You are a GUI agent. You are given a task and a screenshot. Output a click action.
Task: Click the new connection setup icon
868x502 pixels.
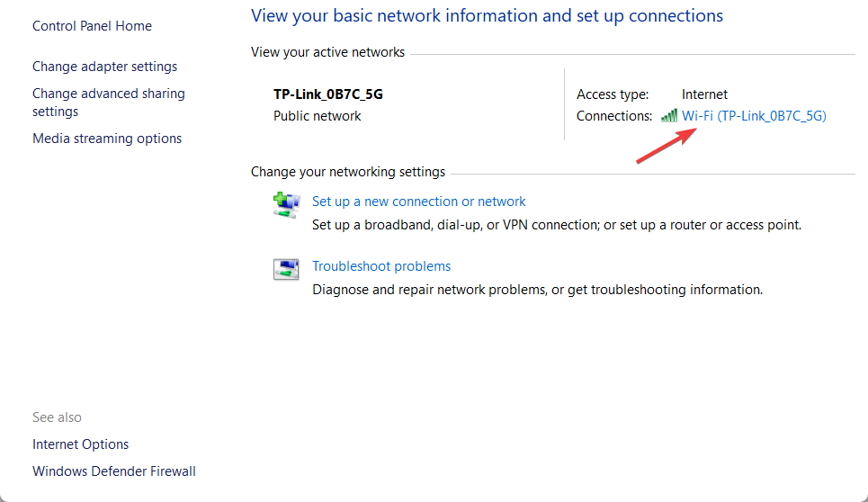pos(285,204)
